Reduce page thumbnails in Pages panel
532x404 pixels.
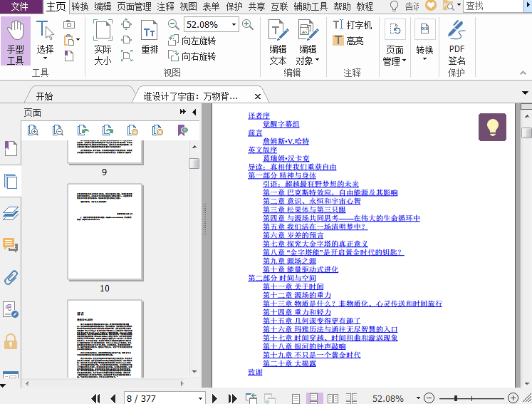(x=58, y=130)
